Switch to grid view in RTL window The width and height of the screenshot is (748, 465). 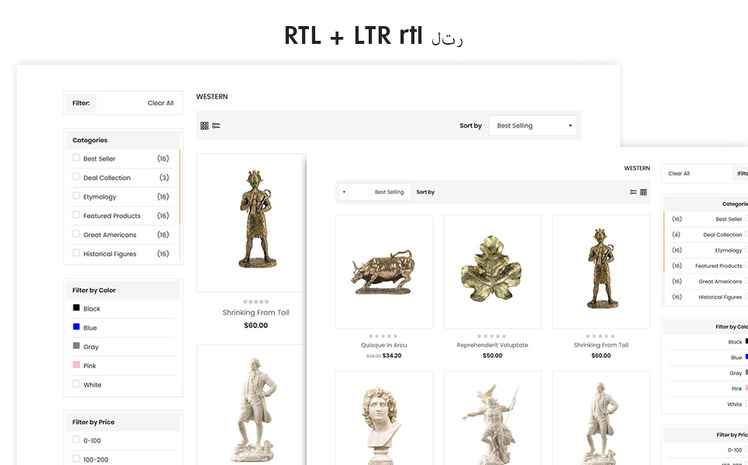click(643, 192)
